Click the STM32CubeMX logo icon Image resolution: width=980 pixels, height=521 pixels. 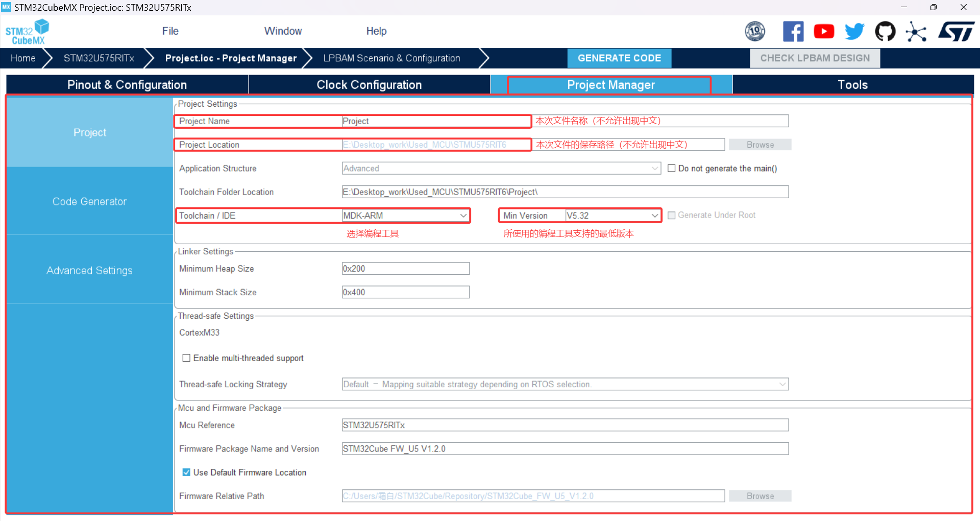coord(27,32)
